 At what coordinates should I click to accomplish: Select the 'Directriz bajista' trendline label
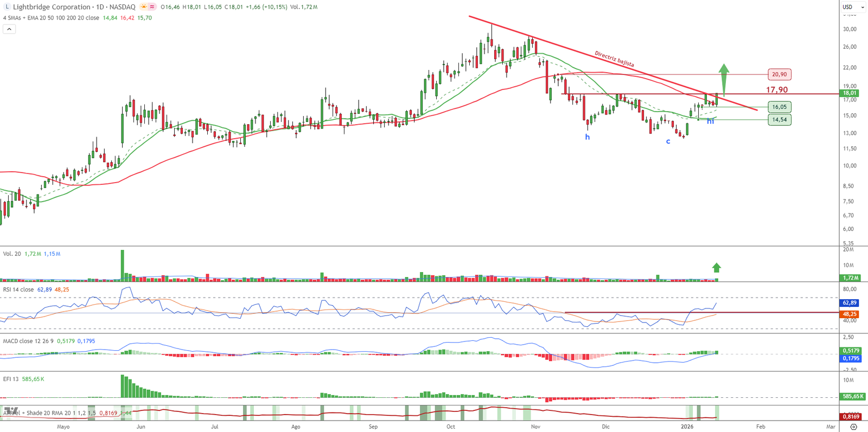click(x=614, y=59)
